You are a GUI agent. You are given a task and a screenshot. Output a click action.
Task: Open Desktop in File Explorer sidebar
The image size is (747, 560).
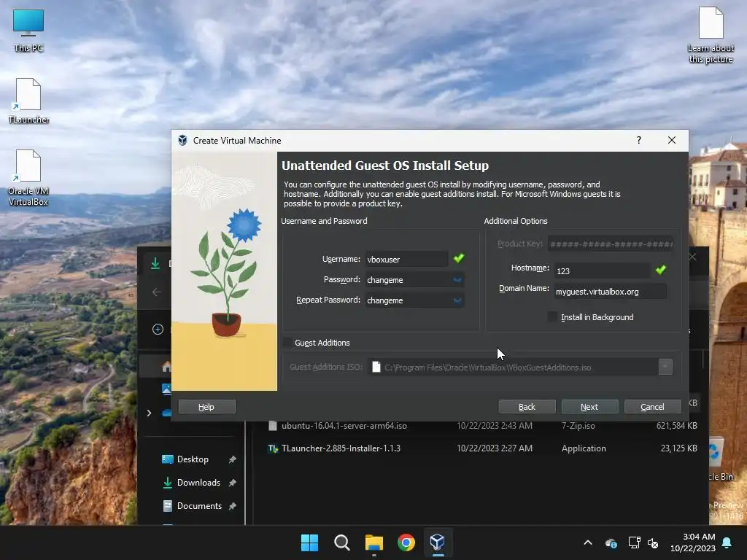point(193,459)
